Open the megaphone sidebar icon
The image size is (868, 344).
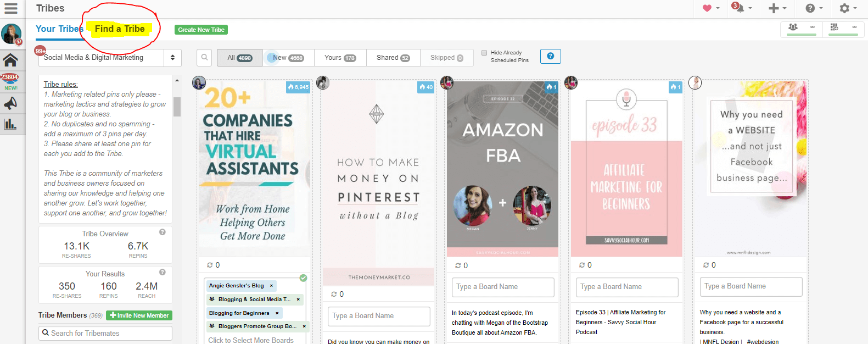10,103
